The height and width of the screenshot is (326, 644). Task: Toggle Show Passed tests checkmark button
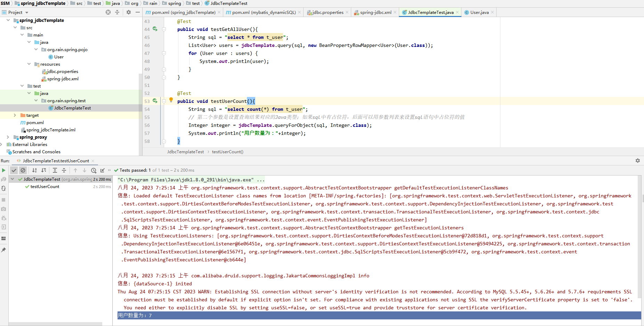point(14,170)
